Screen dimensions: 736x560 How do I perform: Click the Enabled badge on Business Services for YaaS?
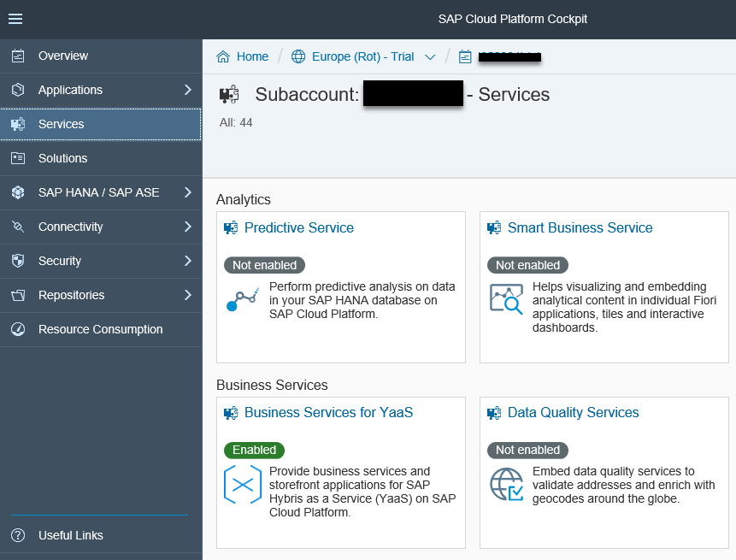(x=254, y=450)
